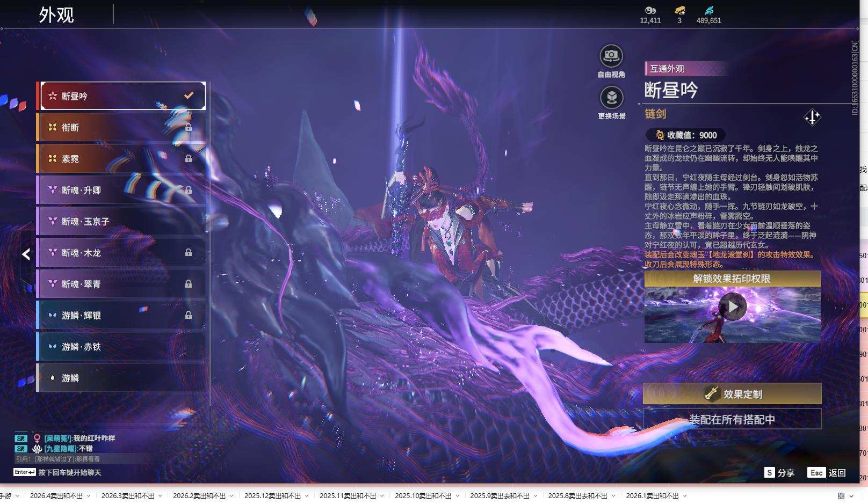This screenshot has width=868, height=504.
Task: Click player name 呆萌菟 in chat
Action: (57, 439)
